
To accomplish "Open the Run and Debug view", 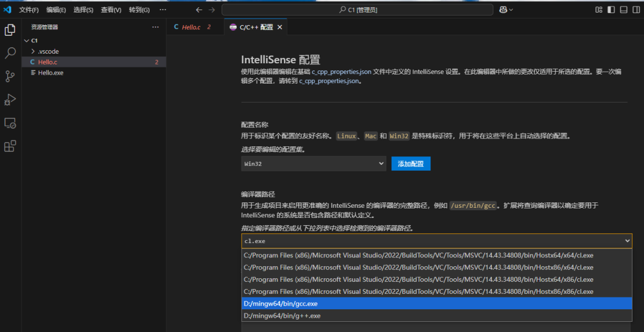I will [x=10, y=100].
